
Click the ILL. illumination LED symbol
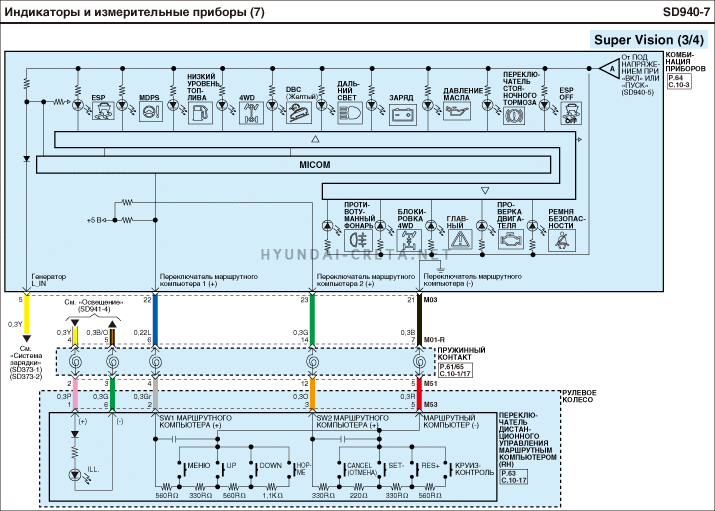pyautogui.click(x=75, y=475)
